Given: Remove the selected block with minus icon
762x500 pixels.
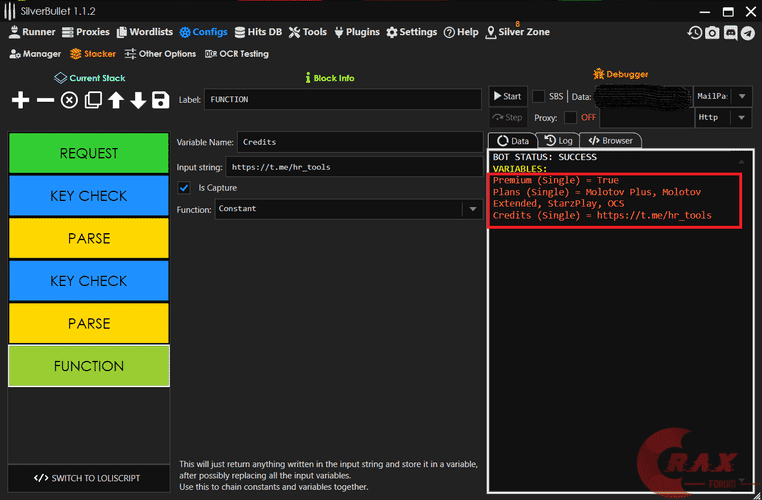Looking at the screenshot, I should (x=45, y=100).
